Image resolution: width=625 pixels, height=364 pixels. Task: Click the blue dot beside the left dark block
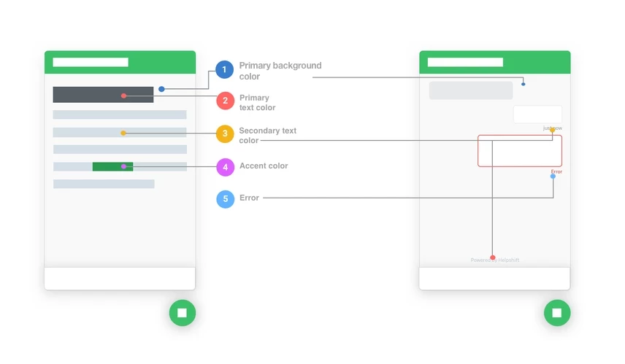(x=161, y=89)
